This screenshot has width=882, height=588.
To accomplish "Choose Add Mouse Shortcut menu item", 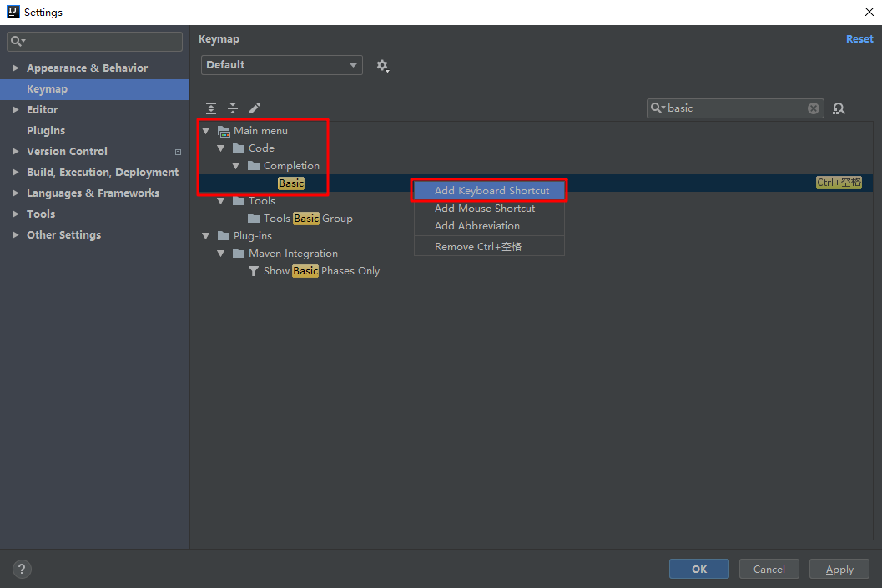I will coord(489,208).
